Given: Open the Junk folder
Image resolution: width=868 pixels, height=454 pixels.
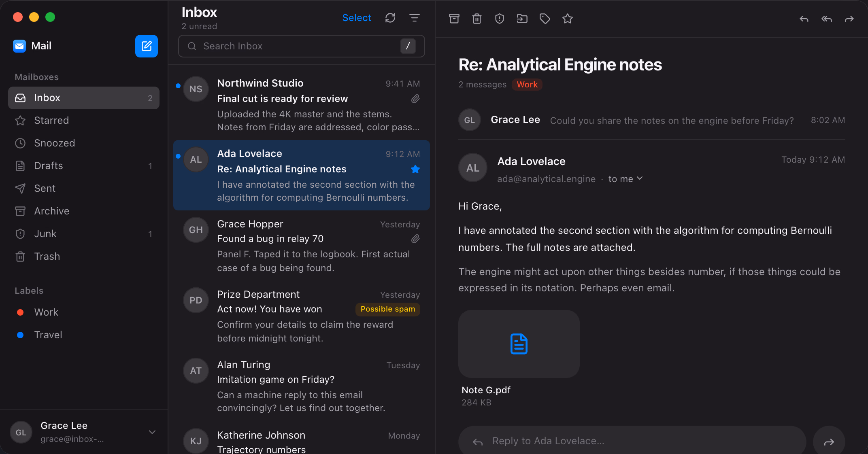Looking at the screenshot, I should (84, 234).
